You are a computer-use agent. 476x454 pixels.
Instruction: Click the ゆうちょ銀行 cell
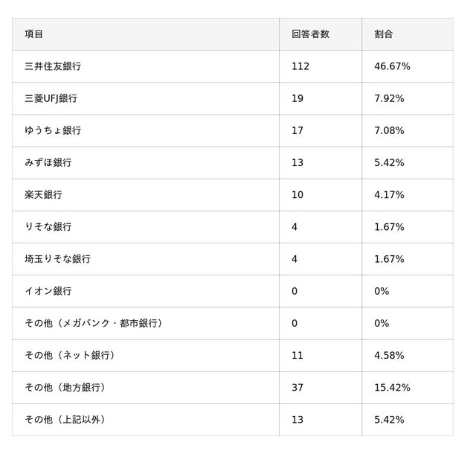pyautogui.click(x=53, y=130)
